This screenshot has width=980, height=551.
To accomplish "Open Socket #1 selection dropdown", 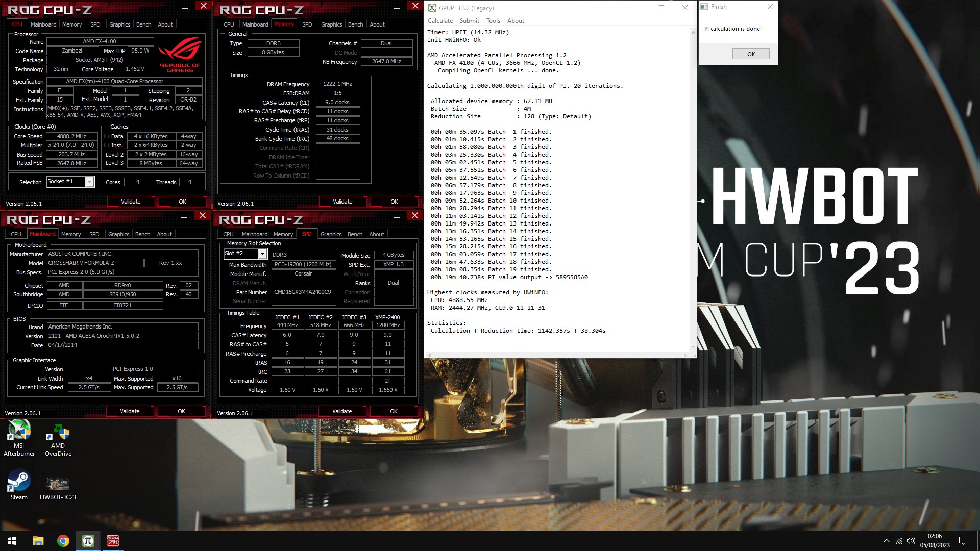I will (90, 182).
